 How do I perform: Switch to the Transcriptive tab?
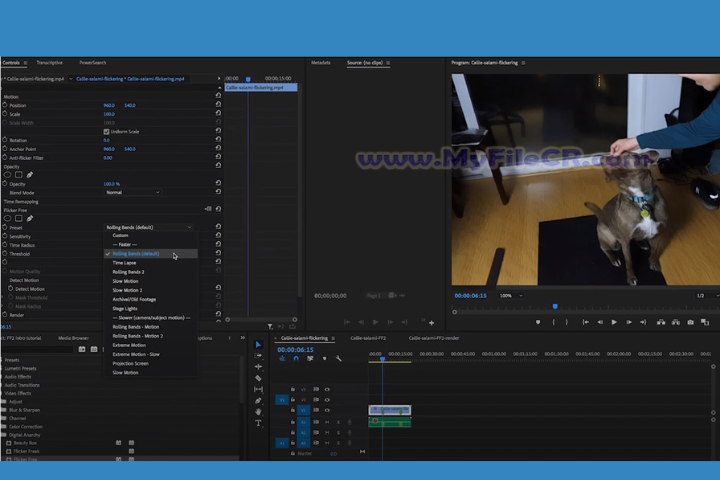coord(50,63)
